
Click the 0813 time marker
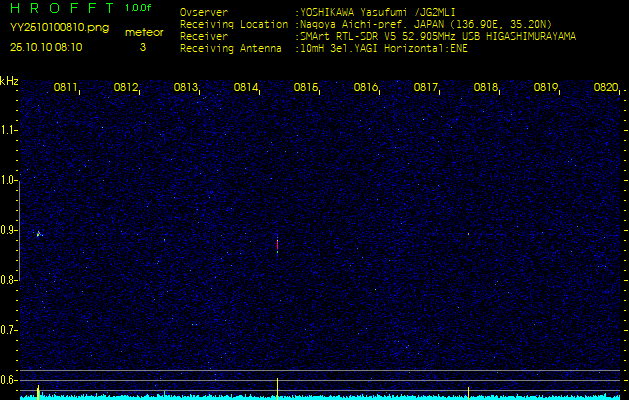186,88
